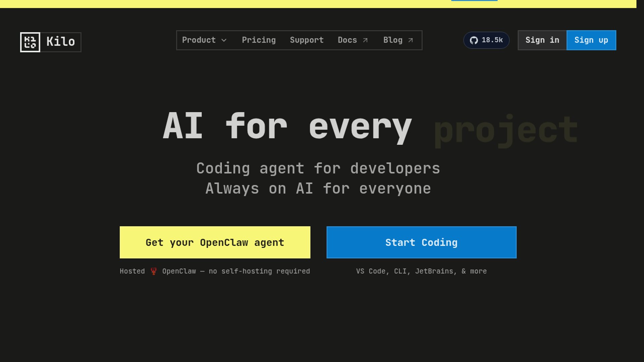The height and width of the screenshot is (362, 644).
Task: Open the Product navigation dropdown
Action: 199,40
